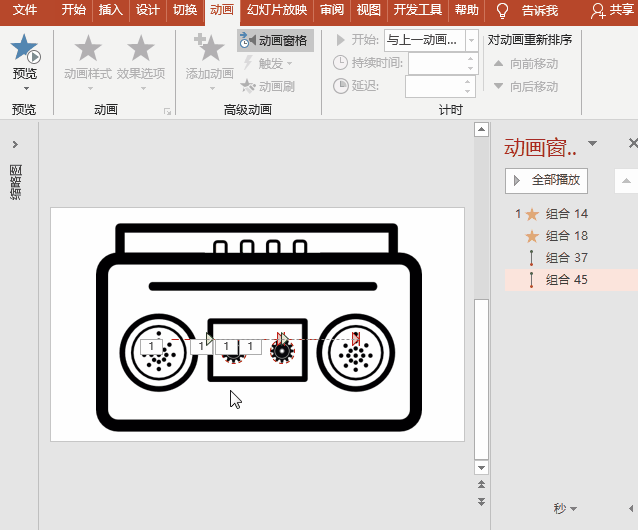This screenshot has width=638, height=530.
Task: Click the Share button
Action: coord(612,10)
